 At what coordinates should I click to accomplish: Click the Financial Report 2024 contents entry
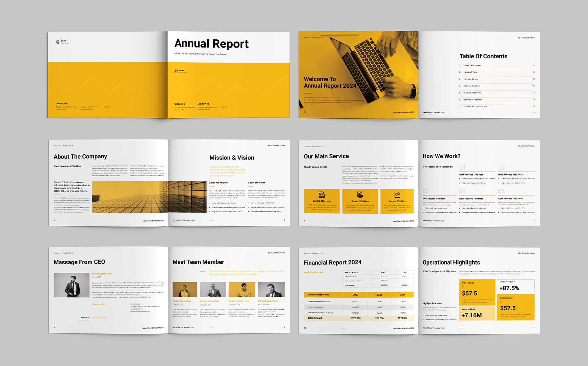[473, 93]
